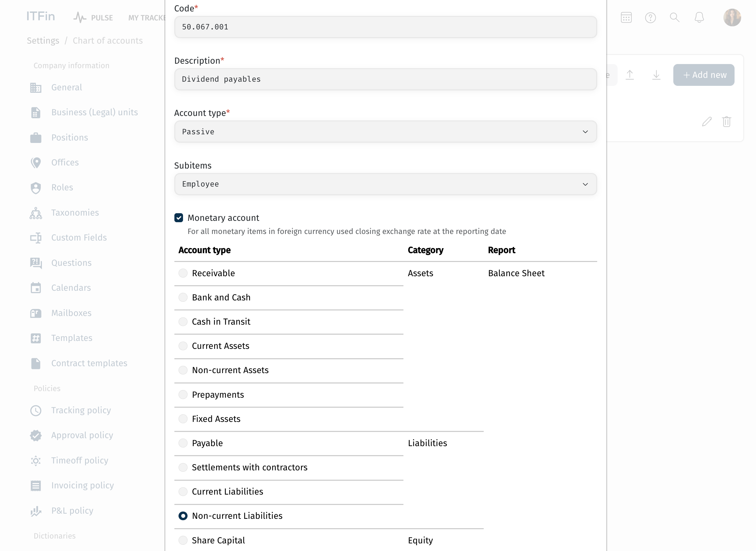Click the upload arrow icon
Image resolution: width=756 pixels, height=551 pixels.
coord(630,75)
